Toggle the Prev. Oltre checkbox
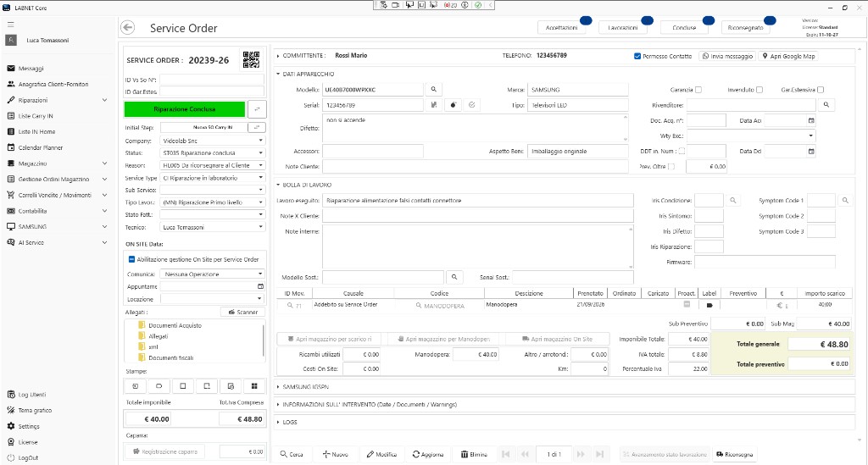This screenshot has height=465, width=868. [671, 166]
